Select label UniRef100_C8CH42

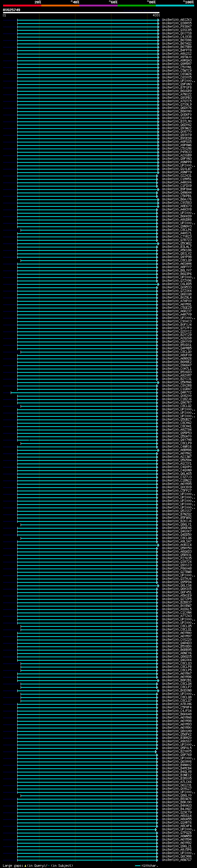click(177, 423)
